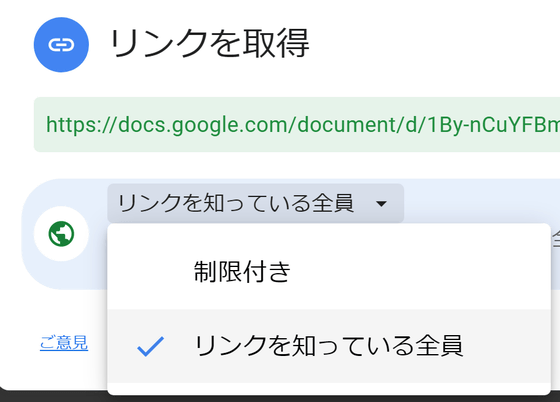Click the blue checkmark icon
This screenshot has height=402, width=560.
(x=150, y=346)
